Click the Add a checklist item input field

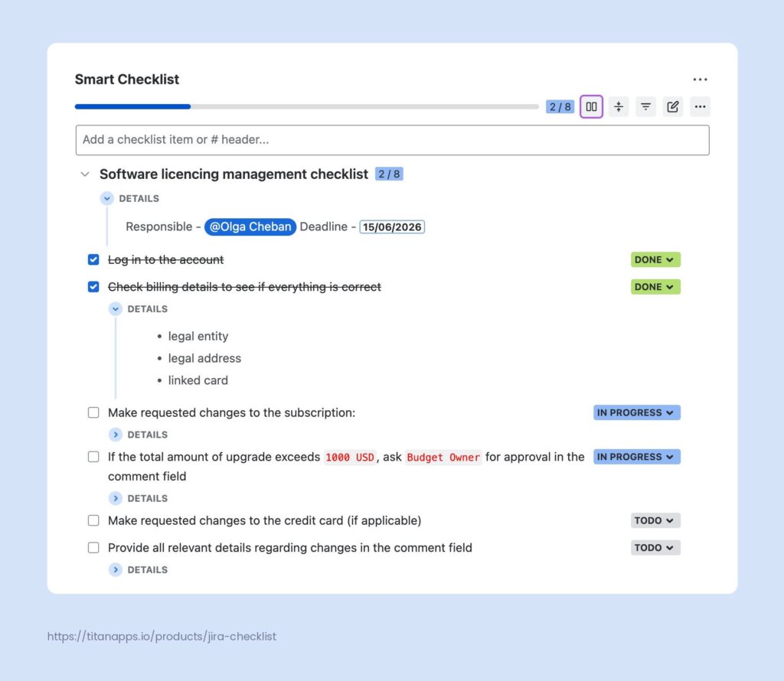[392, 140]
